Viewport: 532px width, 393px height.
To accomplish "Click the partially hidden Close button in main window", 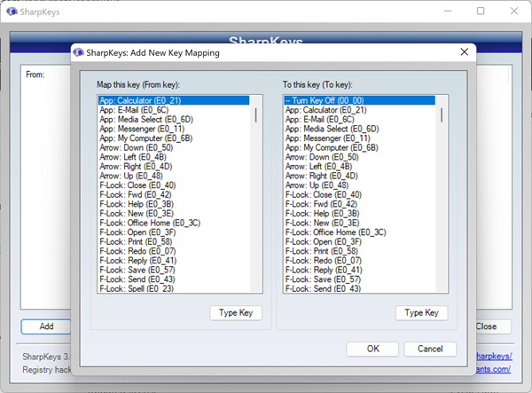I will 493,326.
